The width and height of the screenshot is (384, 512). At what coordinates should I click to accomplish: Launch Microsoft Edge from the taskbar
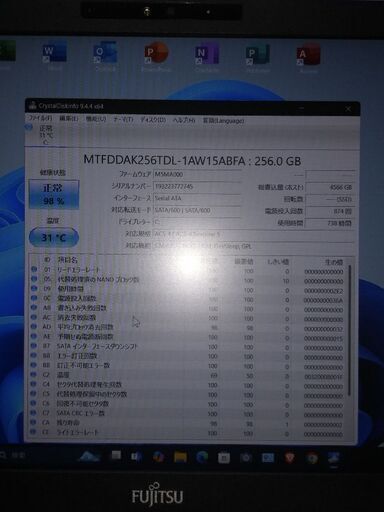202,457
